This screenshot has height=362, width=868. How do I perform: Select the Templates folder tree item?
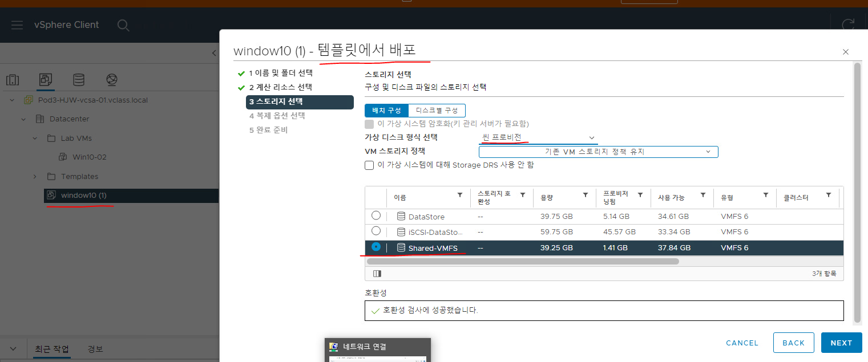[80, 177]
